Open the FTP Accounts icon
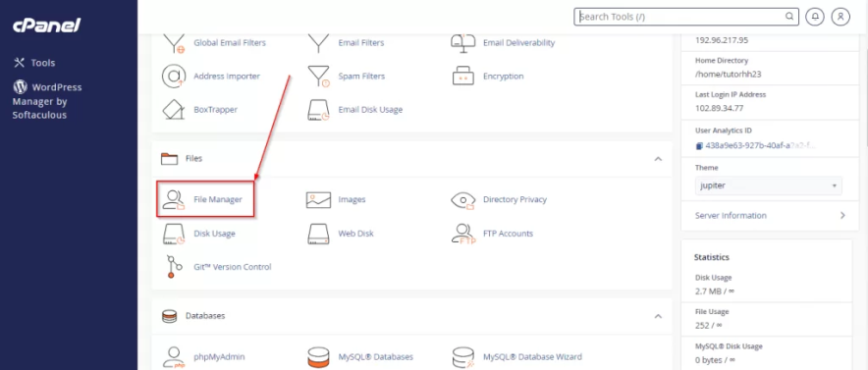 463,234
